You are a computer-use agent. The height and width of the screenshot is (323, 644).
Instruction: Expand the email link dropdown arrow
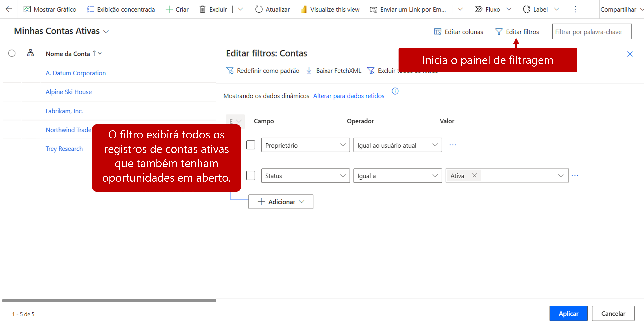pos(460,9)
